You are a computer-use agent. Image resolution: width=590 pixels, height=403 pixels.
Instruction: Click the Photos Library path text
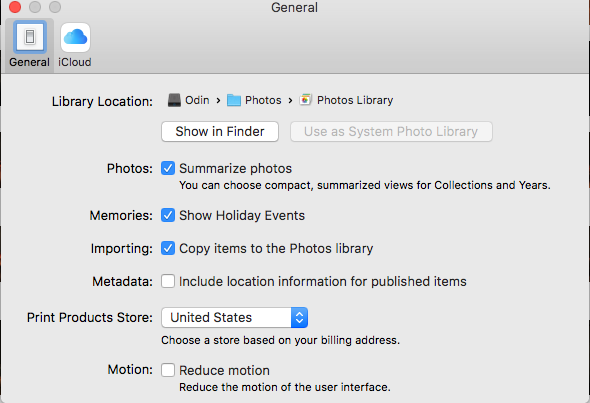tap(355, 100)
